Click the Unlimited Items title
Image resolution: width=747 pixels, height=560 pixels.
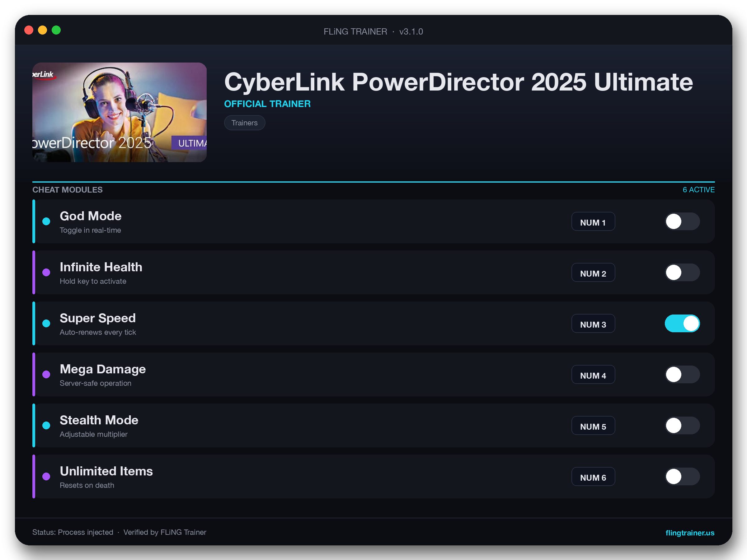coord(106,471)
